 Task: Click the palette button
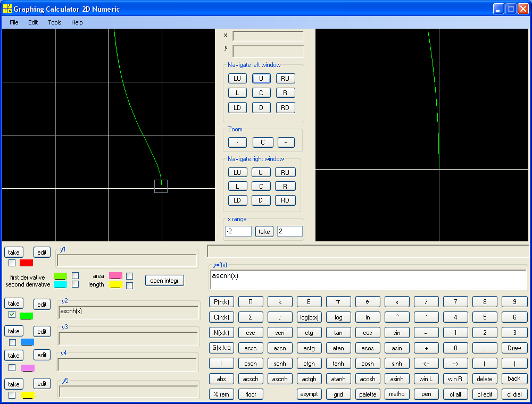click(368, 394)
